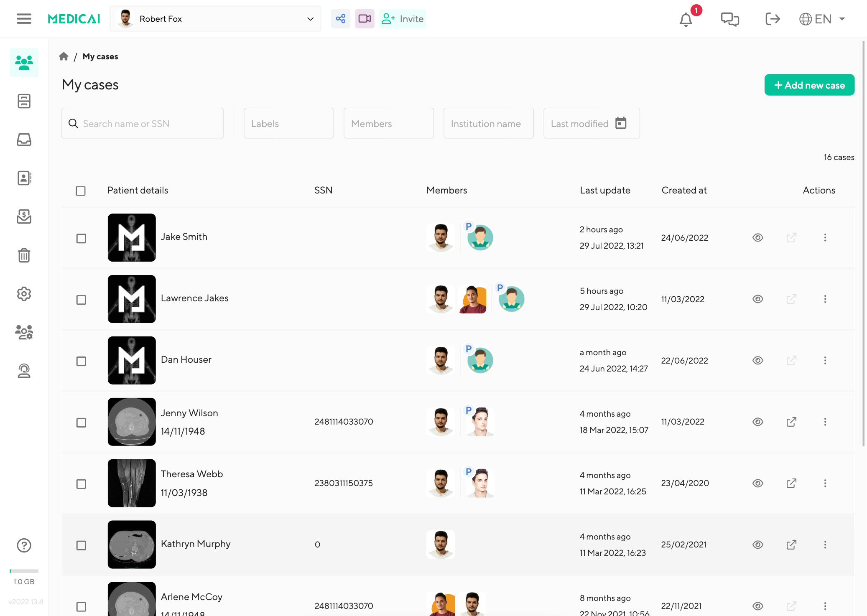Preview Theresa Webb's case with the eye icon

(758, 483)
